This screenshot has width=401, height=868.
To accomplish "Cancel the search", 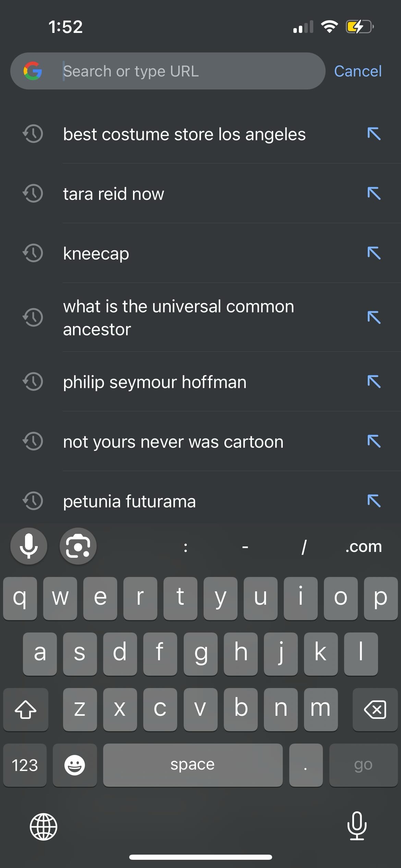I will click(x=357, y=71).
